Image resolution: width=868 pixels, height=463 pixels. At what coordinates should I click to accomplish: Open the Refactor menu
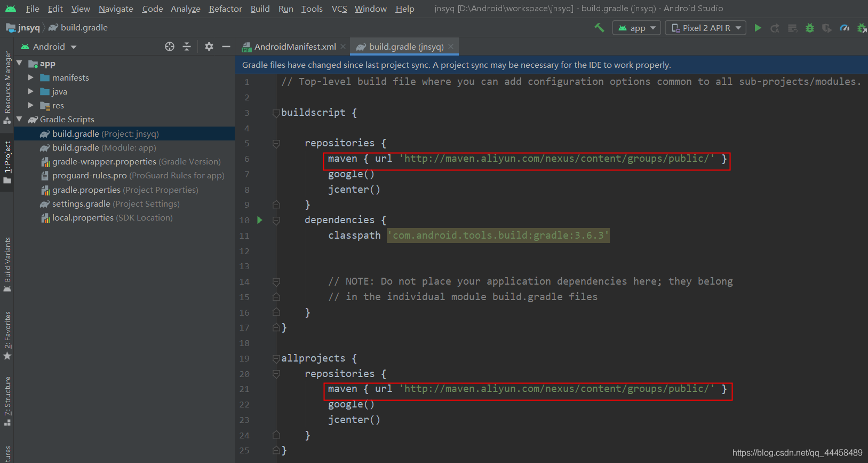tap(225, 9)
